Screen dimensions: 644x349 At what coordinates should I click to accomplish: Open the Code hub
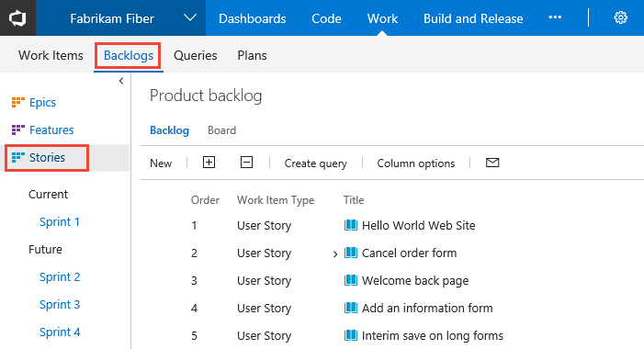point(326,18)
